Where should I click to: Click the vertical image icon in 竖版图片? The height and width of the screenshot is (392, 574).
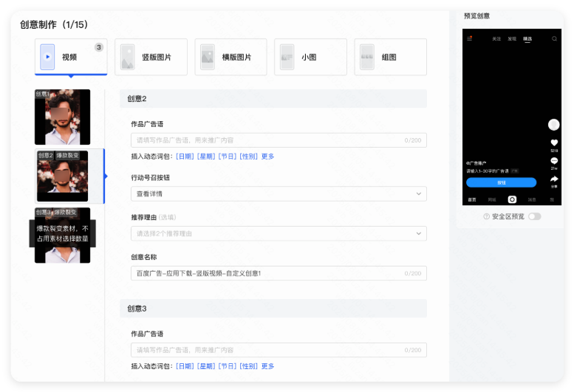(127, 57)
